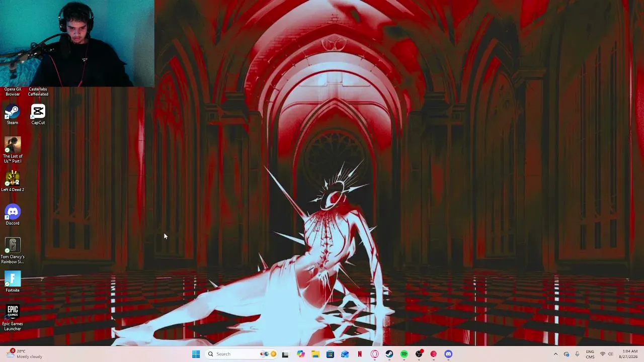
Task: Open Netflix from the taskbar
Action: (360, 354)
